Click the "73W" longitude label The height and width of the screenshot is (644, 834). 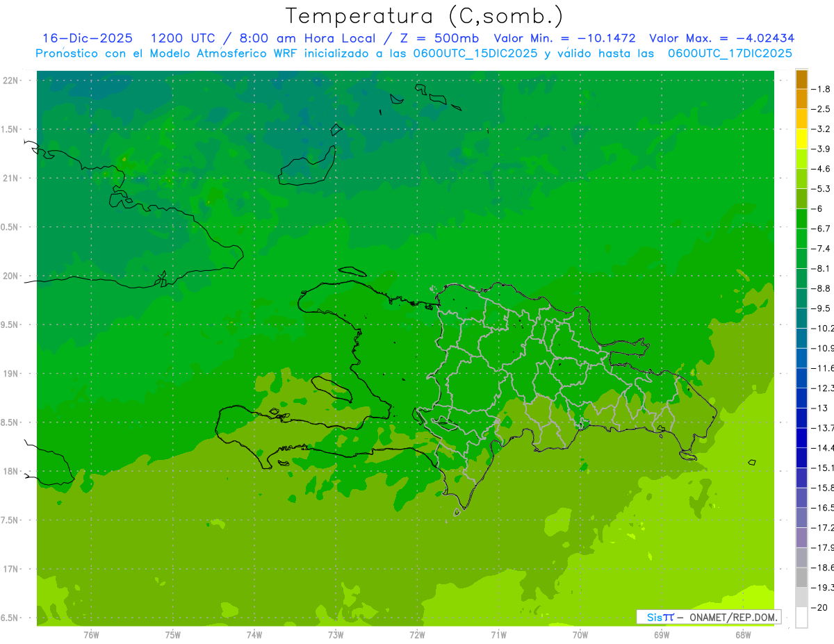click(336, 635)
